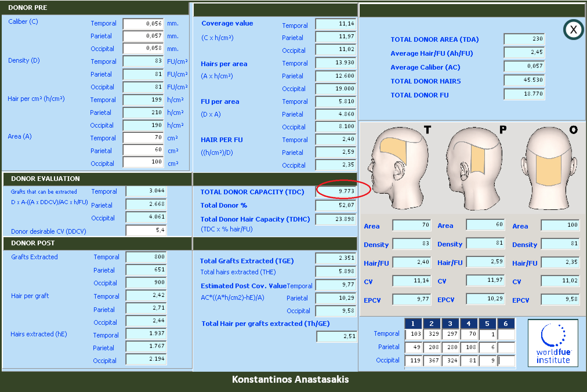This screenshot has height=392, width=587.
Task: Click the Parietal caliber field 0,057
Action: pyautogui.click(x=143, y=36)
